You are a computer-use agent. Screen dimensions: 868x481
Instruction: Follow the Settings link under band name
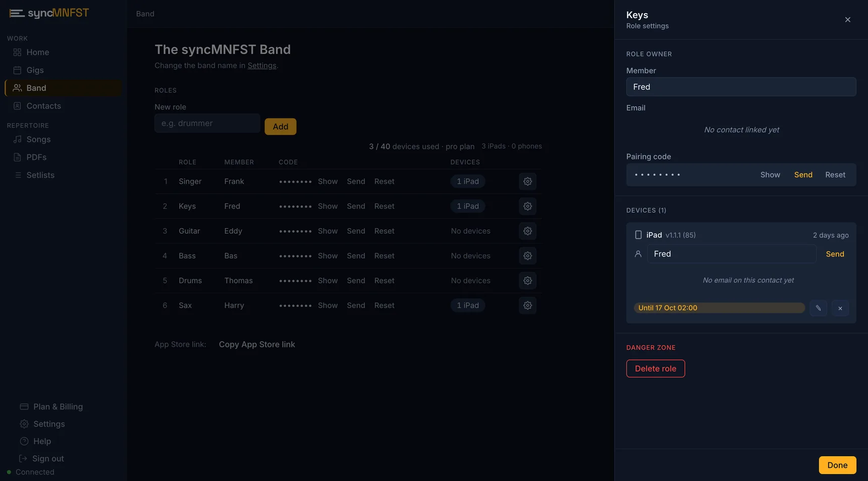point(262,66)
